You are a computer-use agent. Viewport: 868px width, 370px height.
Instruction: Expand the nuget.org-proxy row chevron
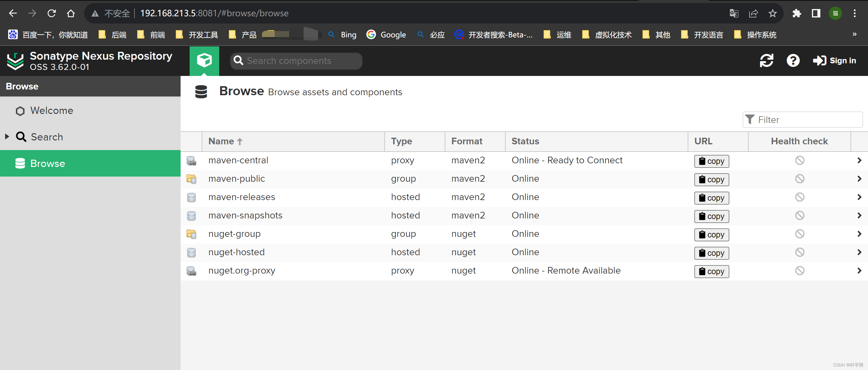pyautogui.click(x=859, y=271)
